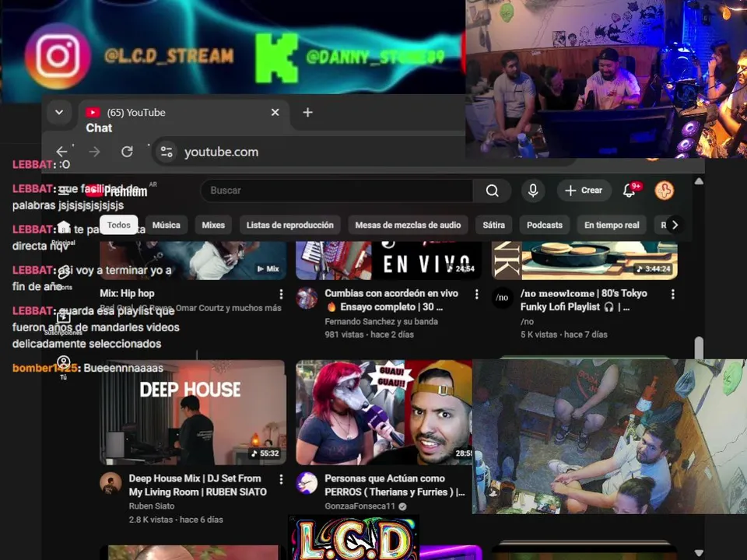Screen dimensions: 747x560
Task: Select the Sátira filter chip
Action: [493, 225]
